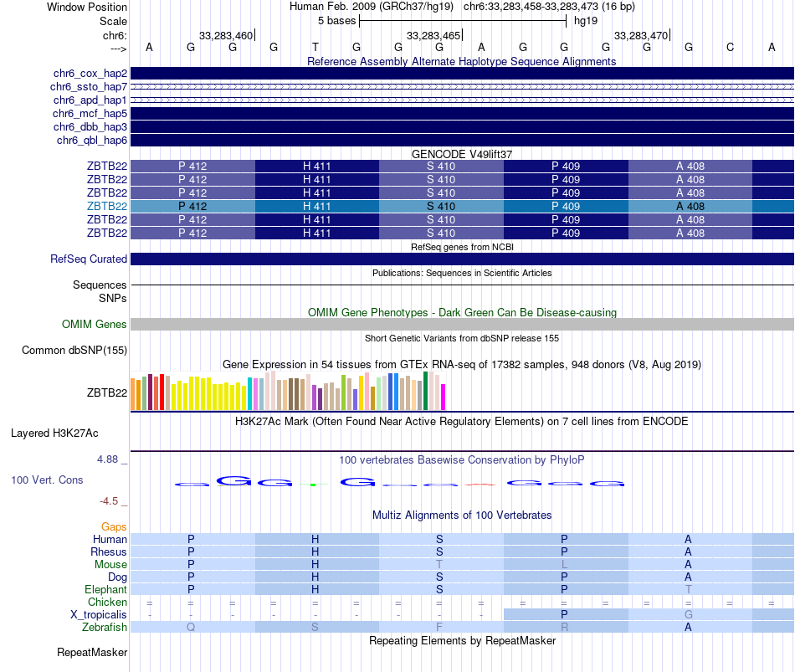Image resolution: width=795 pixels, height=672 pixels.
Task: Click H 411 codon in highlighted ZBTB22 row
Action: pos(317,206)
